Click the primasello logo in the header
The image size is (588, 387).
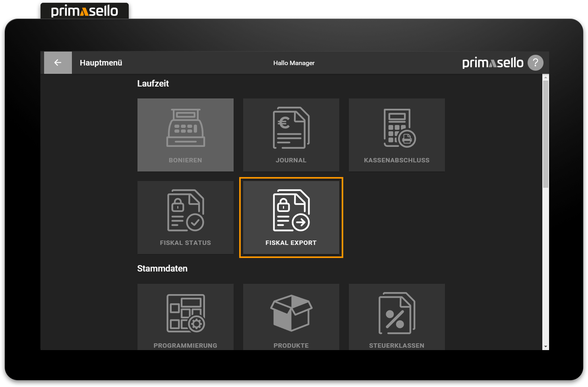coord(493,62)
